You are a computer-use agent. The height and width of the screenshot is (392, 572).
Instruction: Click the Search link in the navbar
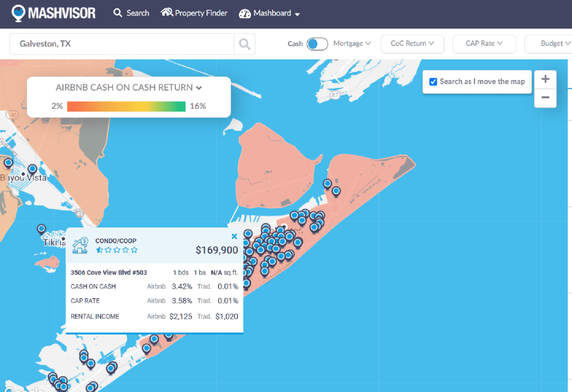click(x=131, y=13)
